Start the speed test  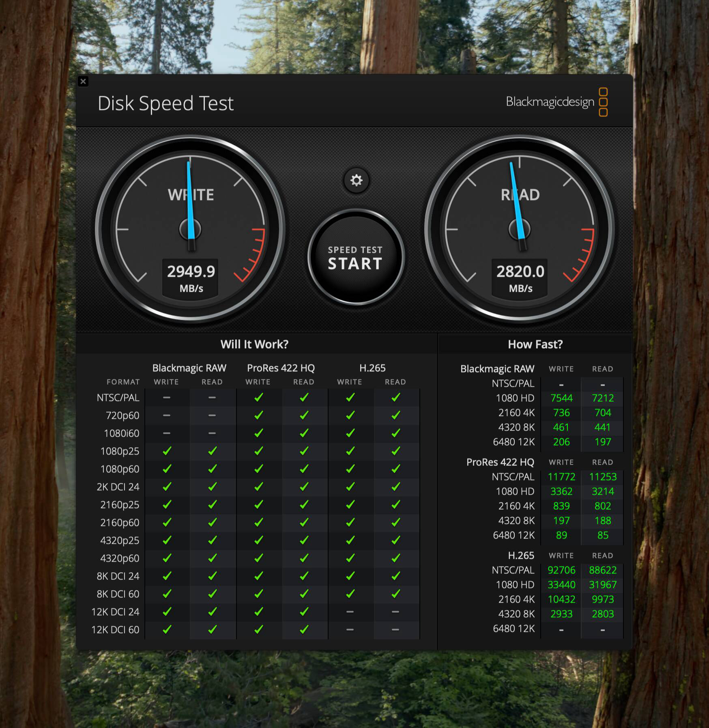point(356,257)
